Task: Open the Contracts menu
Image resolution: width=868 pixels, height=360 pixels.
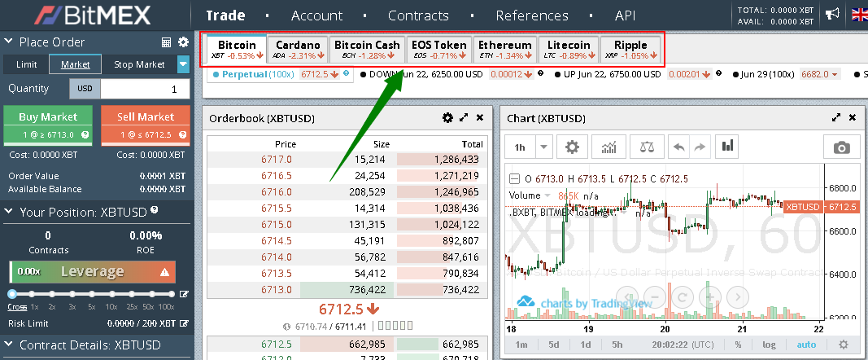Action: pos(418,15)
